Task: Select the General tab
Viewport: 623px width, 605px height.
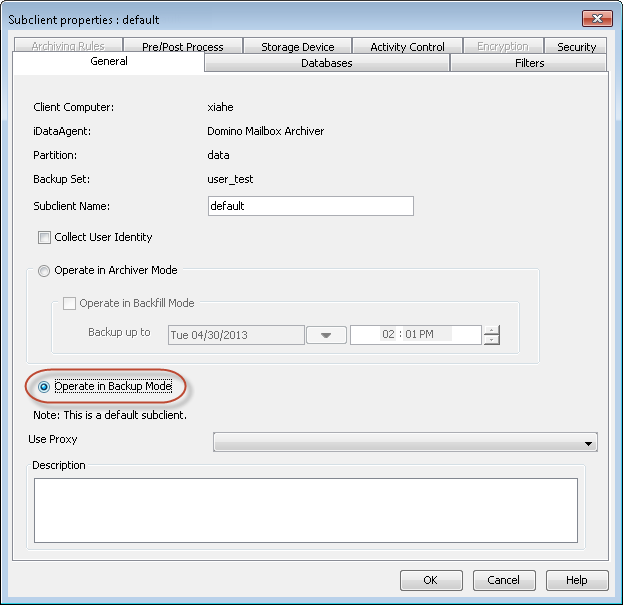Action: (108, 62)
